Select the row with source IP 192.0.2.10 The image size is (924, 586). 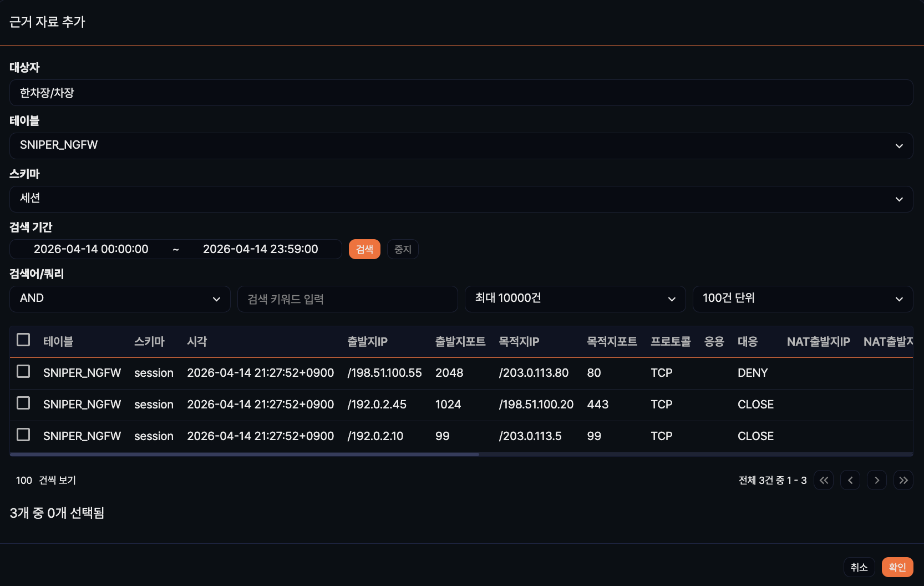tap(23, 435)
